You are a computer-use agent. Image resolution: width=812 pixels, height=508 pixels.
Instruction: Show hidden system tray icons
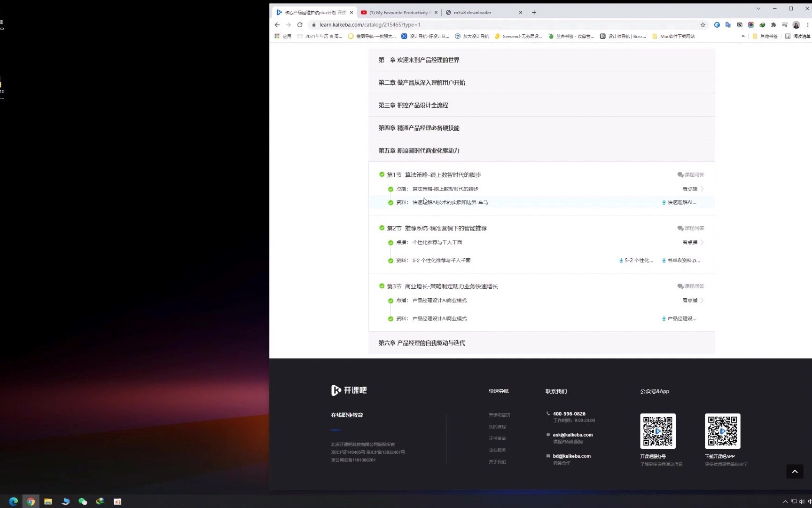click(x=785, y=501)
